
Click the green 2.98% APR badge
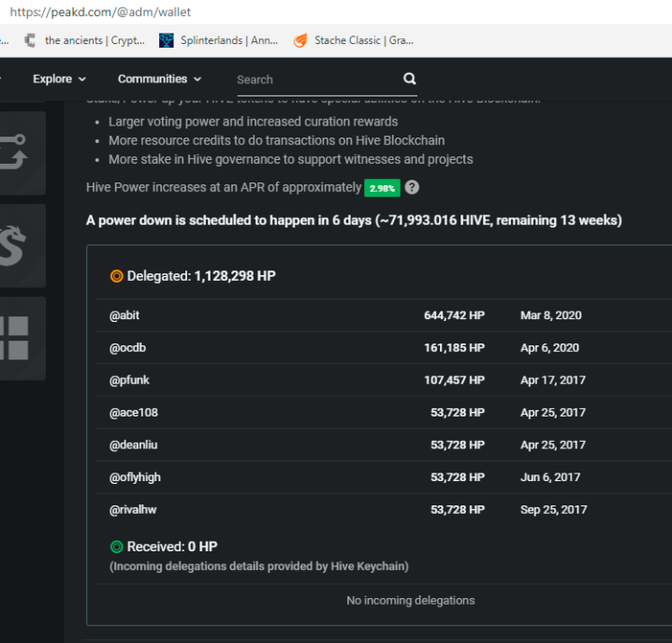pos(382,188)
